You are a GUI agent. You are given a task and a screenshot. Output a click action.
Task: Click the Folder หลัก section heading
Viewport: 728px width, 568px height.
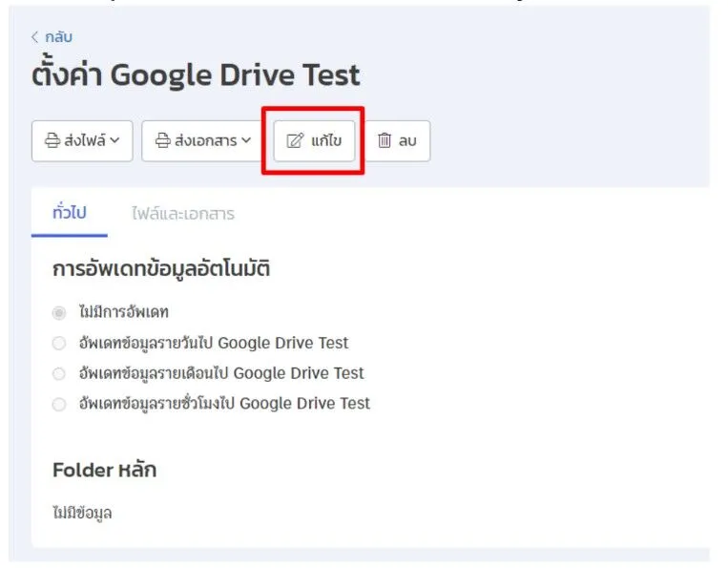point(104,470)
